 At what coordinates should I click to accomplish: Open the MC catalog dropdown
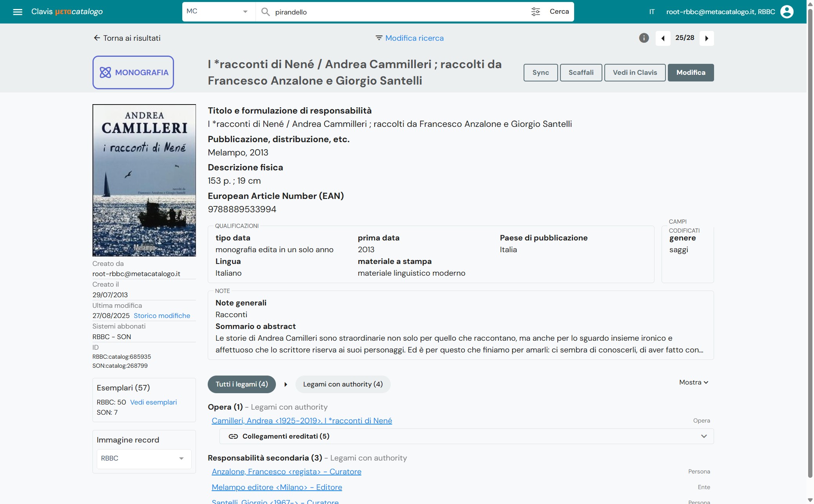[x=218, y=12]
